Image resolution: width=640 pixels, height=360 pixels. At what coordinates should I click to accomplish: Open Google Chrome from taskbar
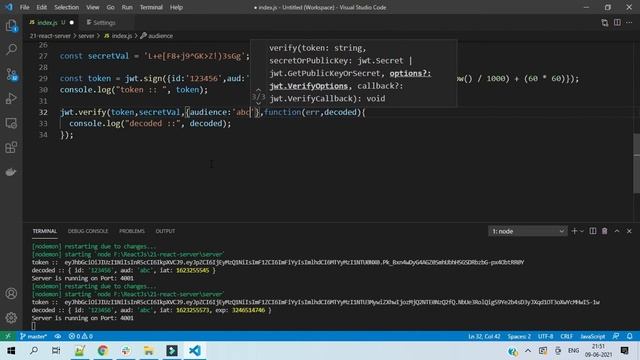102,351
